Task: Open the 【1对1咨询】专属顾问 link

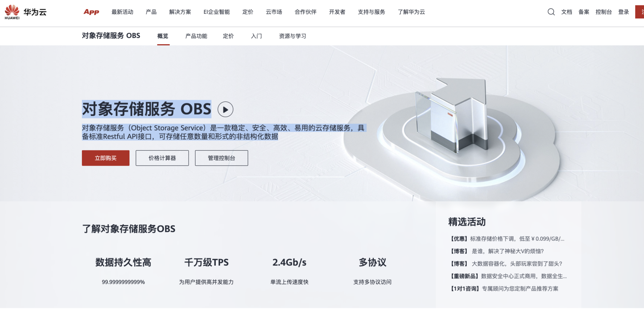Action: click(x=504, y=289)
